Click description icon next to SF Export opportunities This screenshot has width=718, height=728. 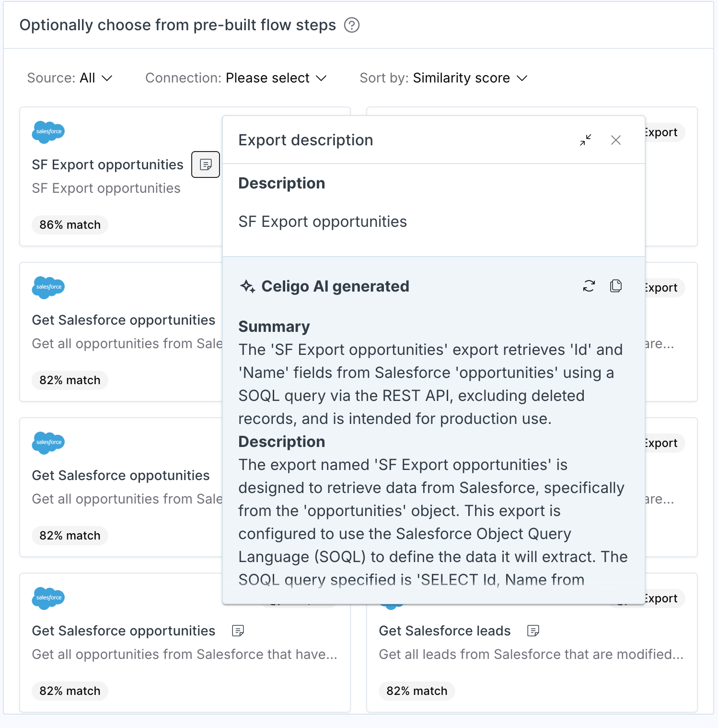206,164
